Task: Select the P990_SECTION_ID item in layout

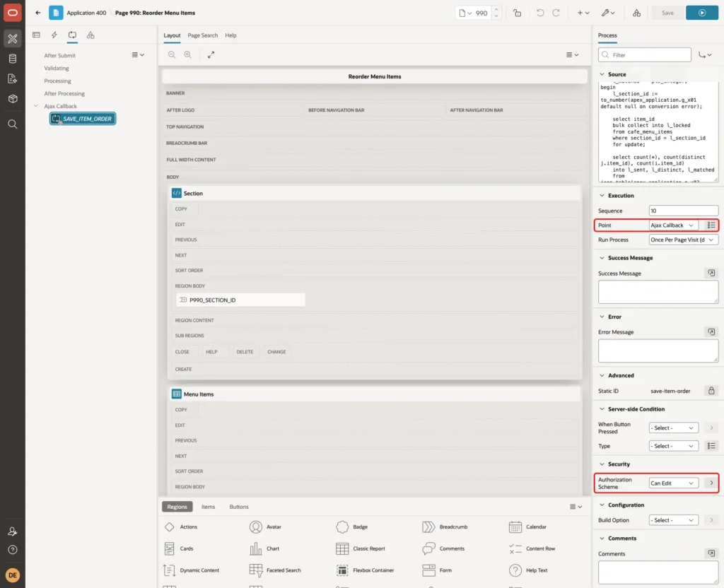Action: 240,300
